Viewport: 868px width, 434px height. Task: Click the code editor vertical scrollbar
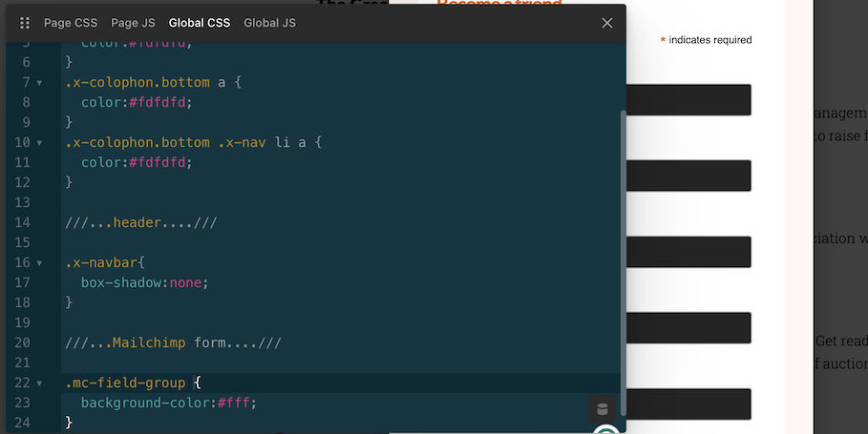pos(623,229)
